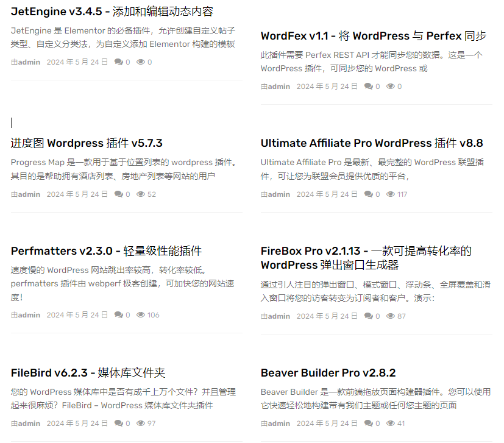Image resolution: width=504 pixels, height=443 pixels.
Task: Open the Ultimate Affiliate Pro v8.8 post
Action: click(372, 143)
